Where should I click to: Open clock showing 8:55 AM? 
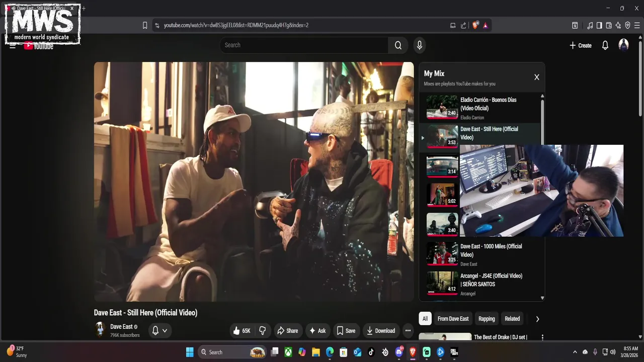coord(630,352)
